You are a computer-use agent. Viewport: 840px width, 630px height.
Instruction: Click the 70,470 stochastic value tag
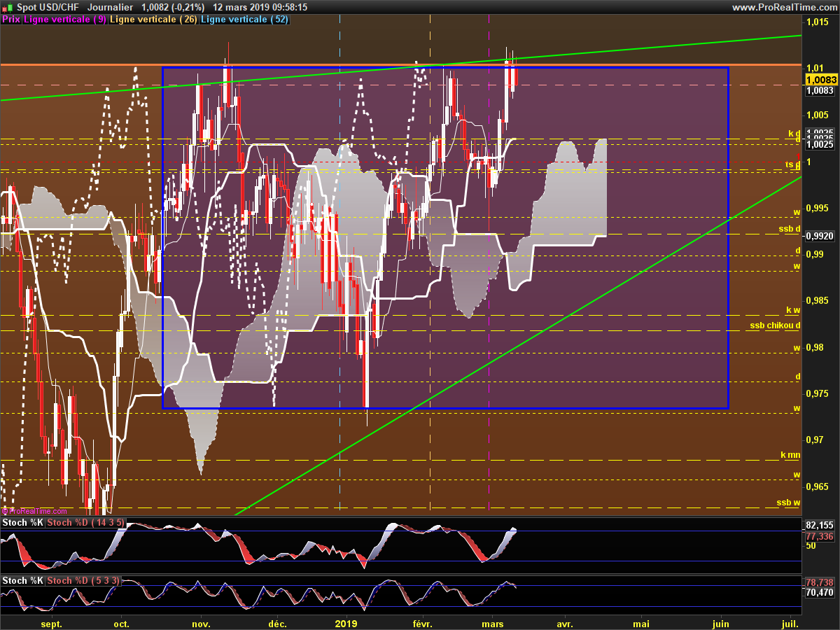tap(820, 592)
